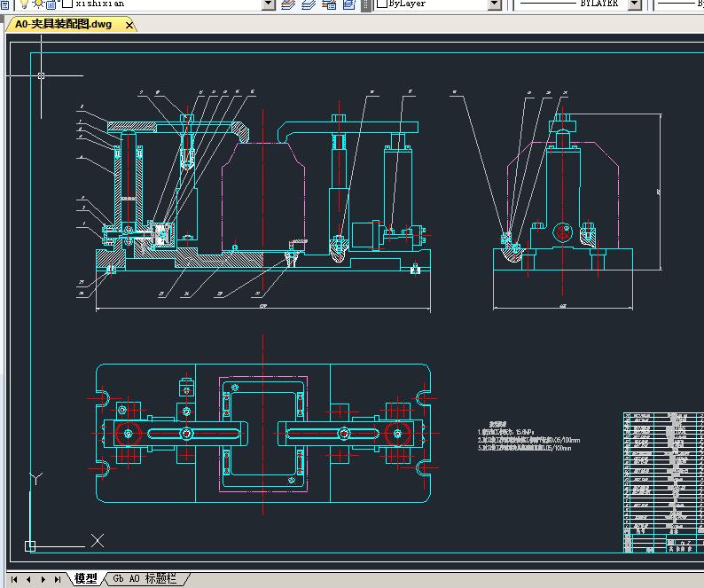Click the layer properties manager icon at far left
Image resolution: width=704 pixels, height=588 pixels.
[5, 4]
